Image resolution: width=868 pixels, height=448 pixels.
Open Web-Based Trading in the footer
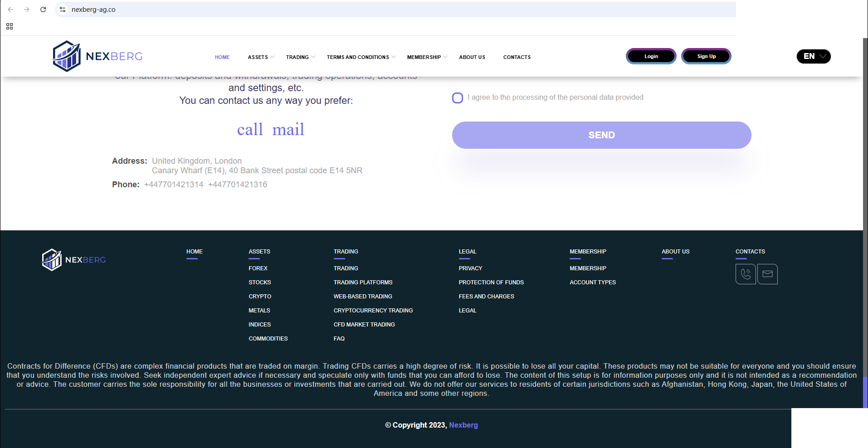363,297
